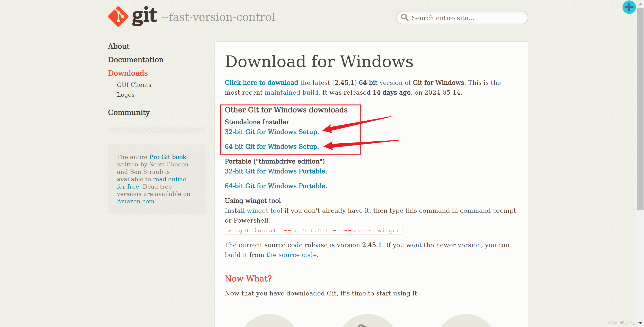Screen dimensions: 644x327
Task: Click the page vertical scrollbar thumb
Action: [x=640, y=109]
